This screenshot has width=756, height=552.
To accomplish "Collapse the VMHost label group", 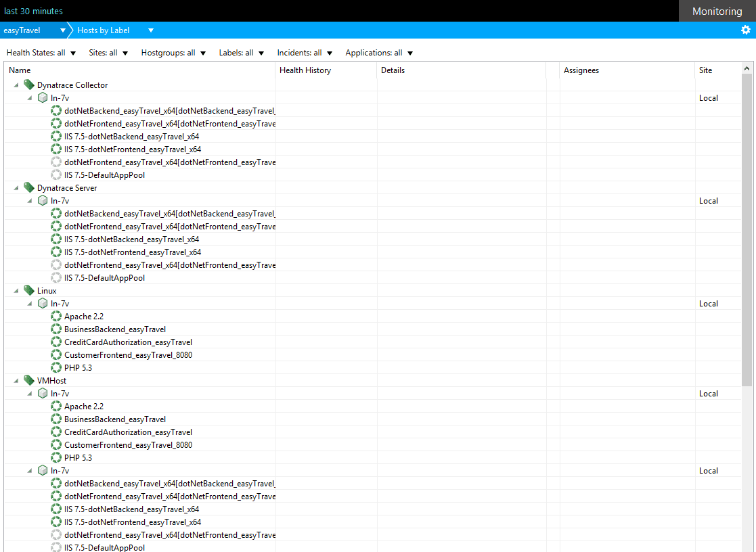I will tap(16, 380).
